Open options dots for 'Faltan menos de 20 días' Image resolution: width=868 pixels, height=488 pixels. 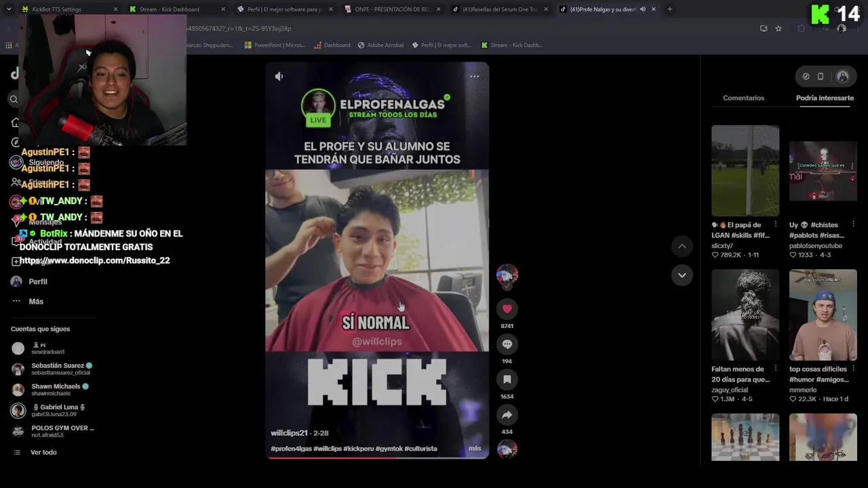(x=775, y=369)
